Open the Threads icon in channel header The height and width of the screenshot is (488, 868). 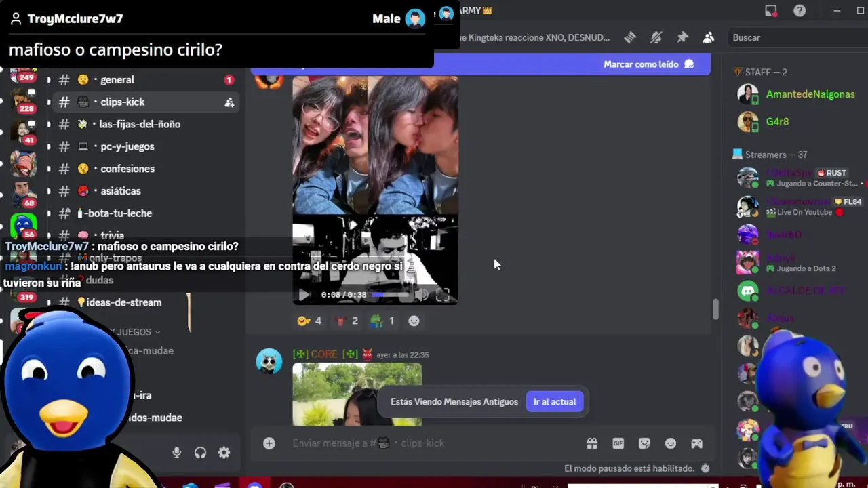click(630, 38)
